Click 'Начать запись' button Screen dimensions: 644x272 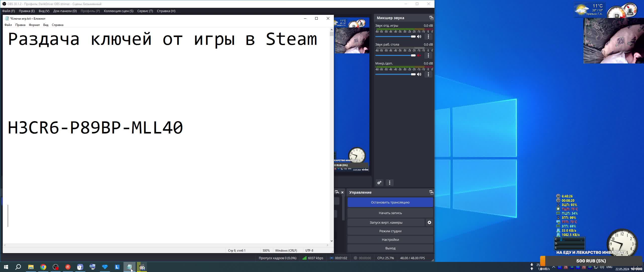(390, 213)
